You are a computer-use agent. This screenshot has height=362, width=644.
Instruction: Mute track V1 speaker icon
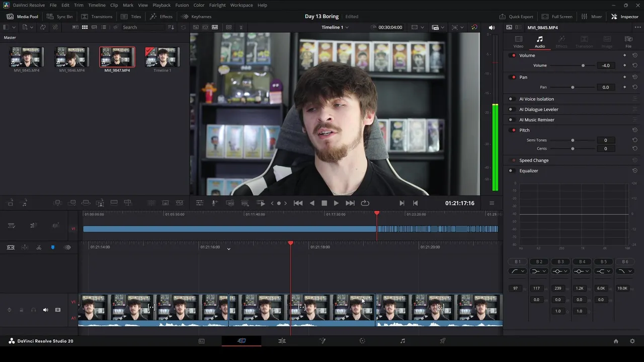tap(45, 310)
